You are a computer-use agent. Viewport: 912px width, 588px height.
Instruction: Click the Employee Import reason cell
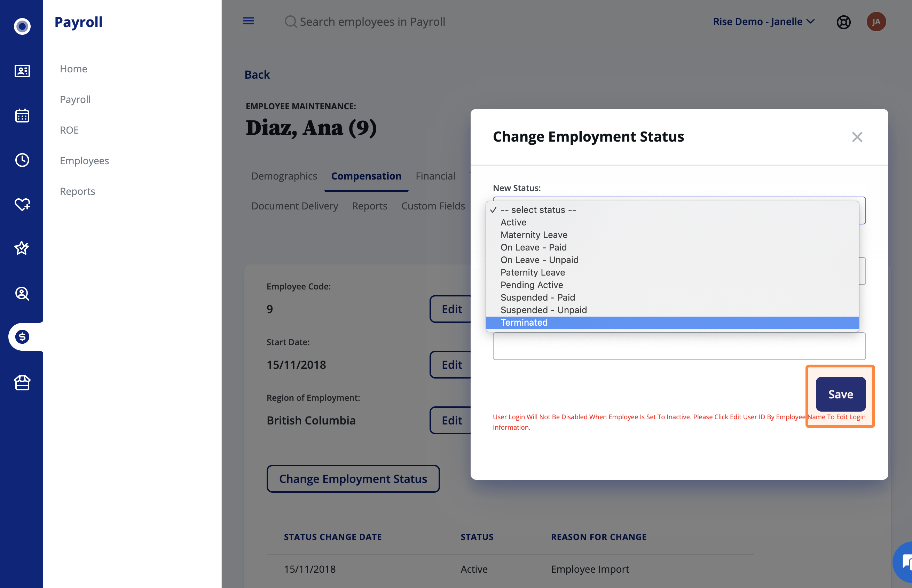(x=590, y=569)
